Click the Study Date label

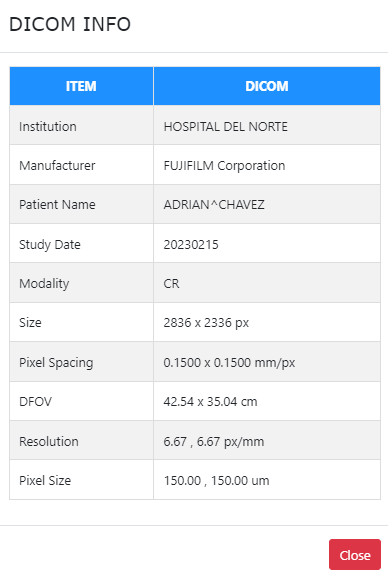pyautogui.click(x=50, y=245)
